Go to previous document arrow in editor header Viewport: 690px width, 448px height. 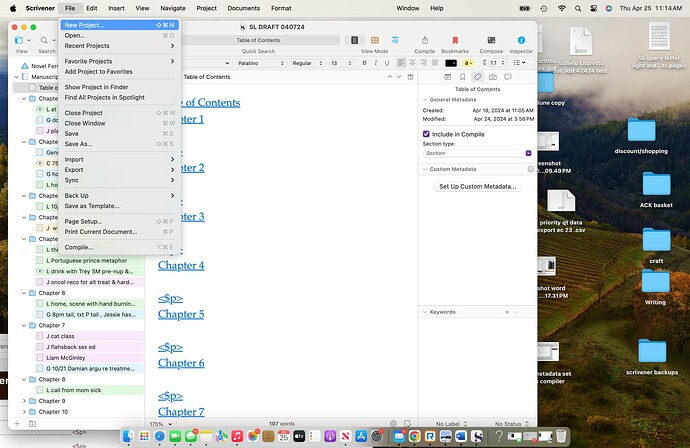(x=389, y=77)
